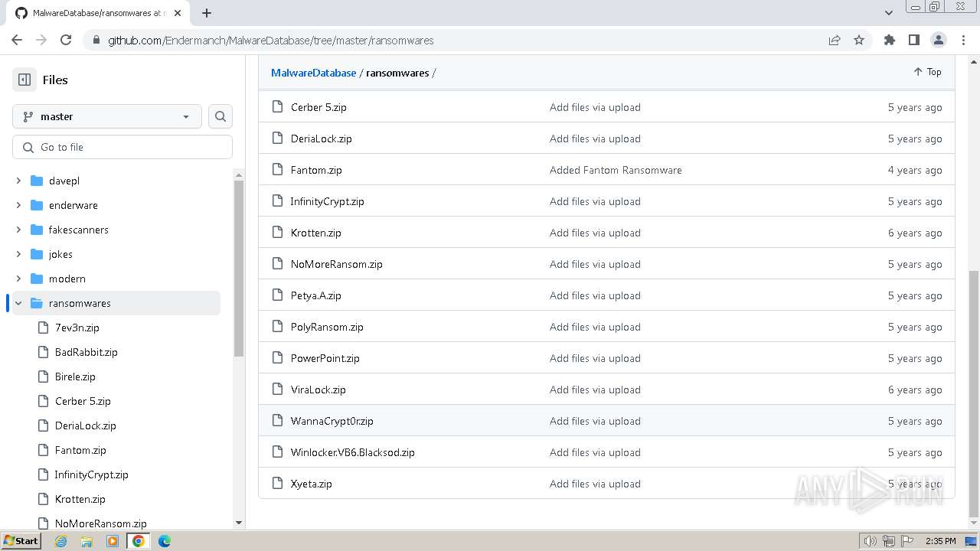Open Chrome three-dot menu
Image resolution: width=980 pixels, height=551 pixels.
click(962, 40)
